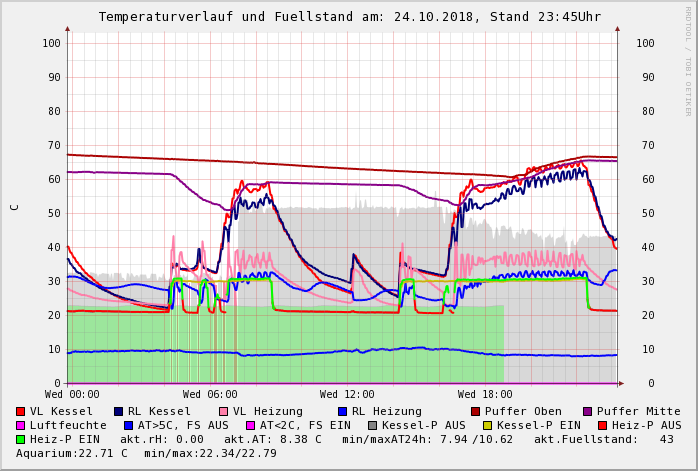Image resolution: width=698 pixels, height=471 pixels.
Task: Click the right y-axis value 20
Action: (x=649, y=315)
